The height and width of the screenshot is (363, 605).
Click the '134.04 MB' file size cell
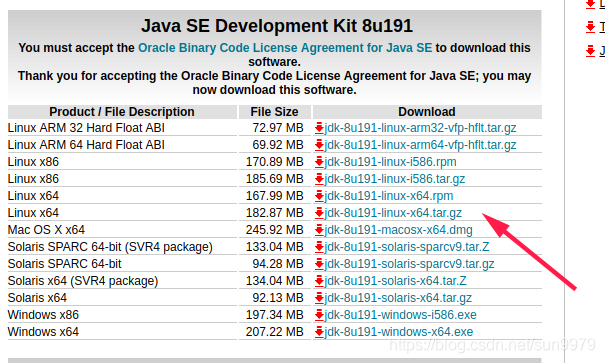(275, 280)
